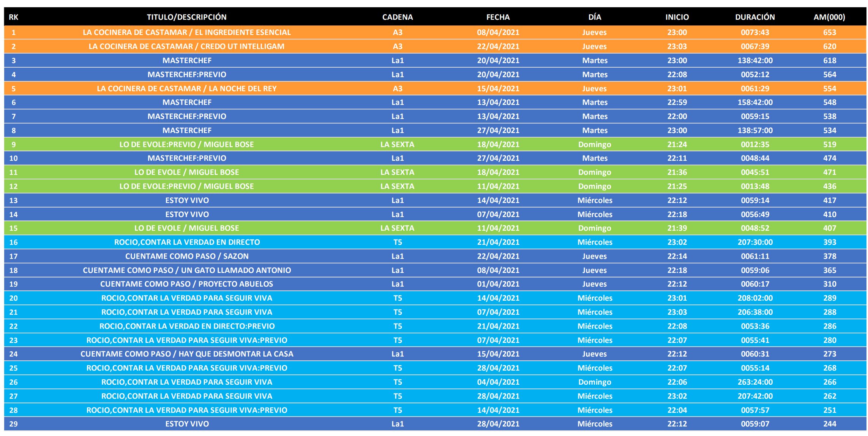Select ROCIO,CONTAR LA VERDAD EN DIRECTO:PREVIO title
This screenshot has width=868, height=436.
click(x=186, y=326)
